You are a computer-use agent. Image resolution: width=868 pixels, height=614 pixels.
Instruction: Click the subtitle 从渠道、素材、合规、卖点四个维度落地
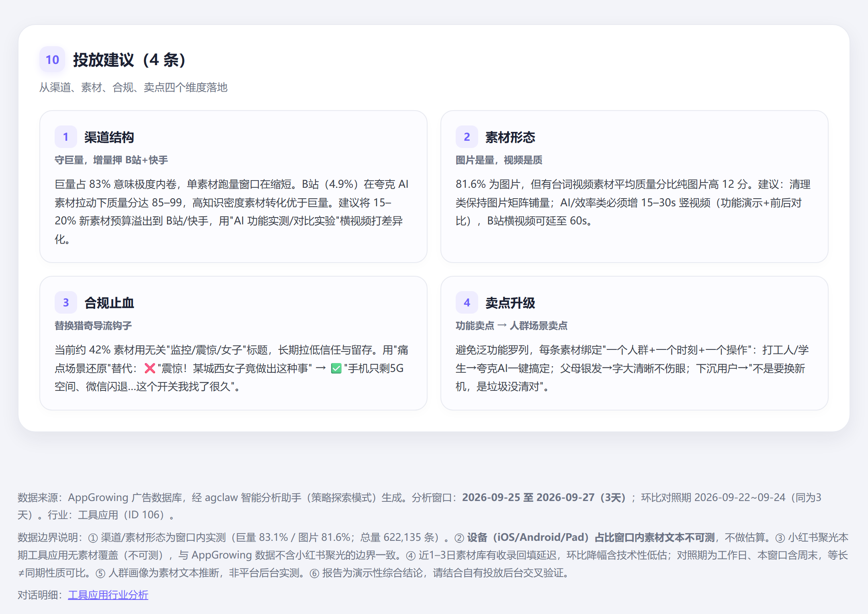click(133, 87)
